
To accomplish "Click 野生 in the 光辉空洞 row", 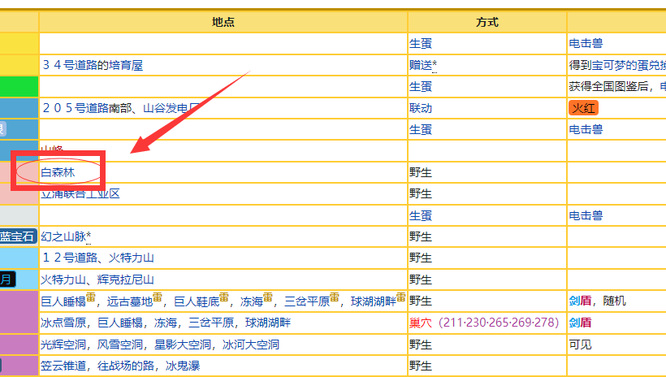I will point(420,344).
